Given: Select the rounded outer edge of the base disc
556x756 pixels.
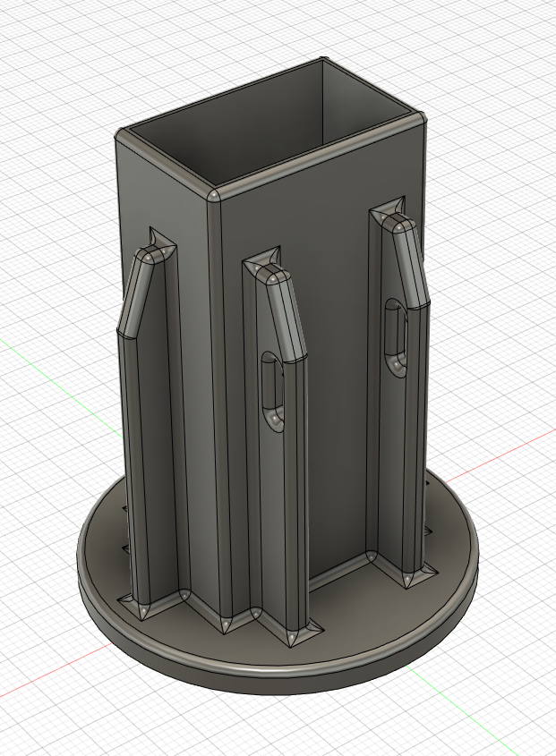Looking at the screenshot, I should point(278,671).
